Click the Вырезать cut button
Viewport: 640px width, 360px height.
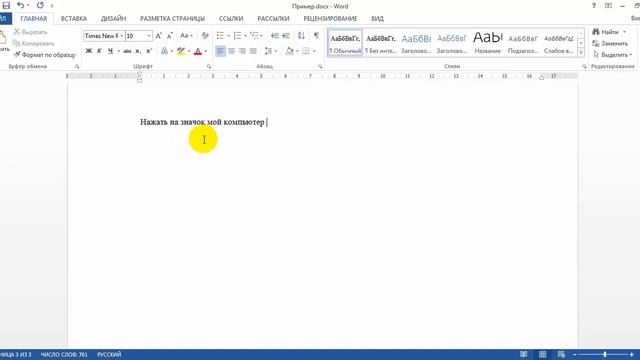click(x=30, y=32)
